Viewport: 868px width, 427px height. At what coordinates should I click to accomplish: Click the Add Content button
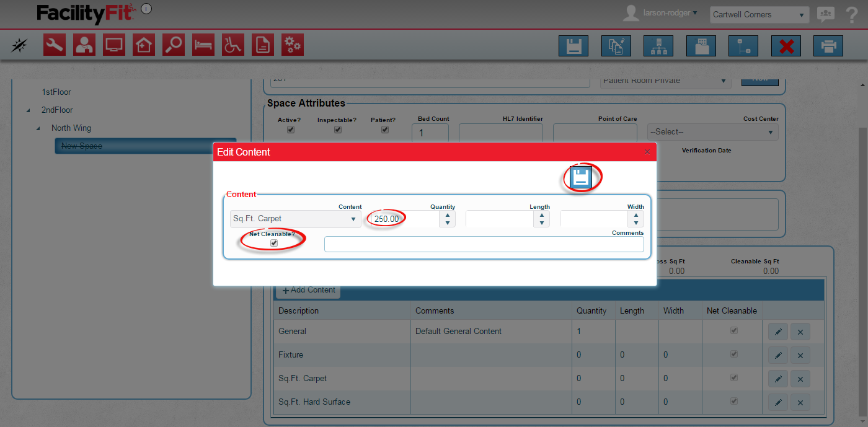[x=309, y=290]
